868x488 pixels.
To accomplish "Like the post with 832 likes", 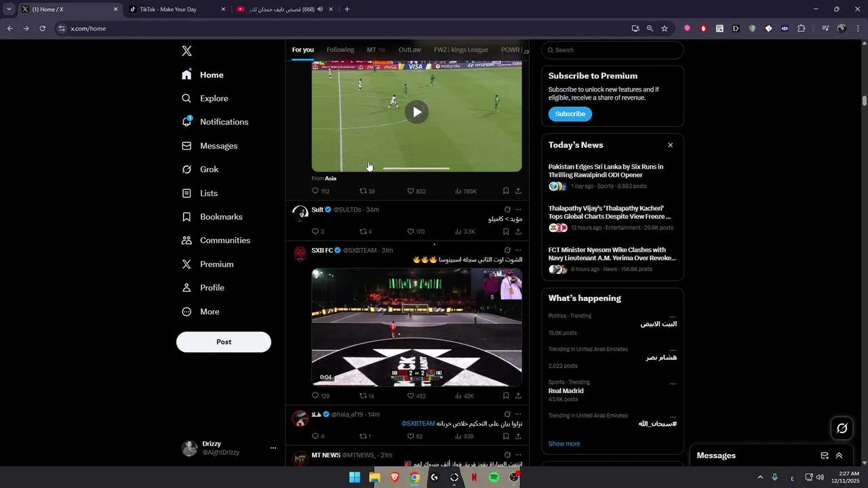I will click(x=416, y=191).
